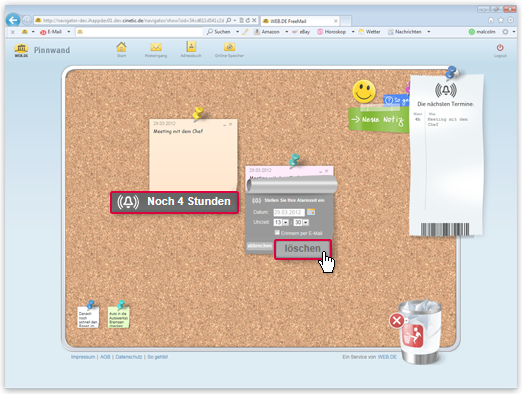This screenshot has width=522, height=394.
Task: Click the WEB.DE toolbar search field
Action: 139,32
